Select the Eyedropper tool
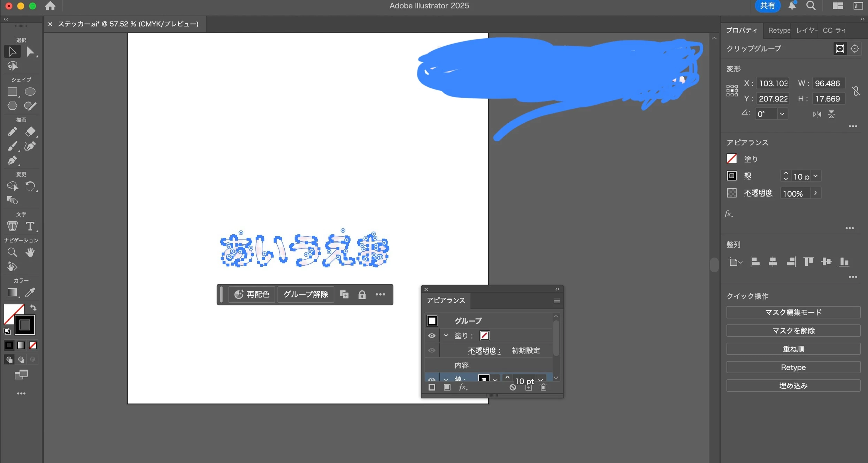This screenshot has width=868, height=463. tap(30, 292)
